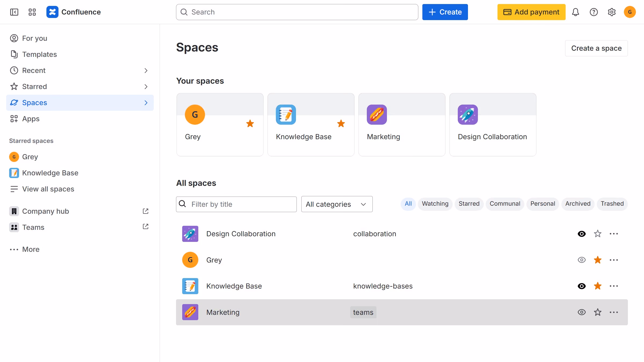The image size is (644, 362).
Task: Click the Marketing hotdog icon in the list
Action: [190, 312]
